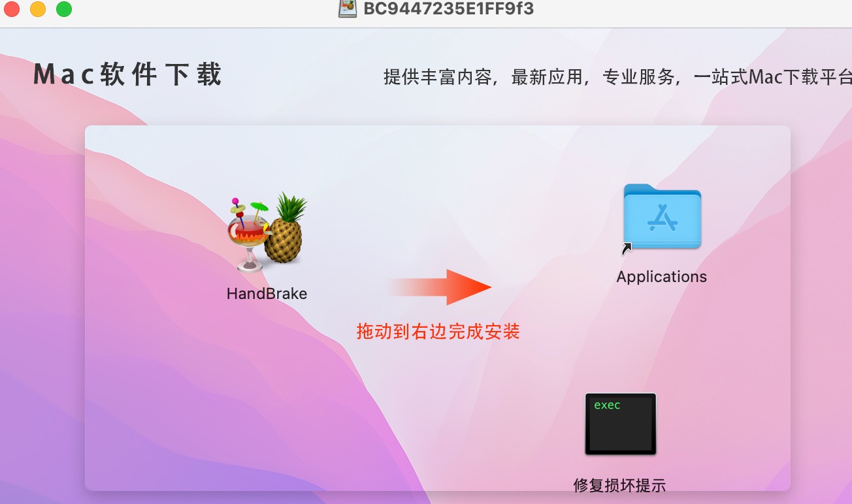Click the red 拖动到右边完成安装 instruction text
Image resolution: width=852 pixels, height=504 pixels.
point(438,332)
